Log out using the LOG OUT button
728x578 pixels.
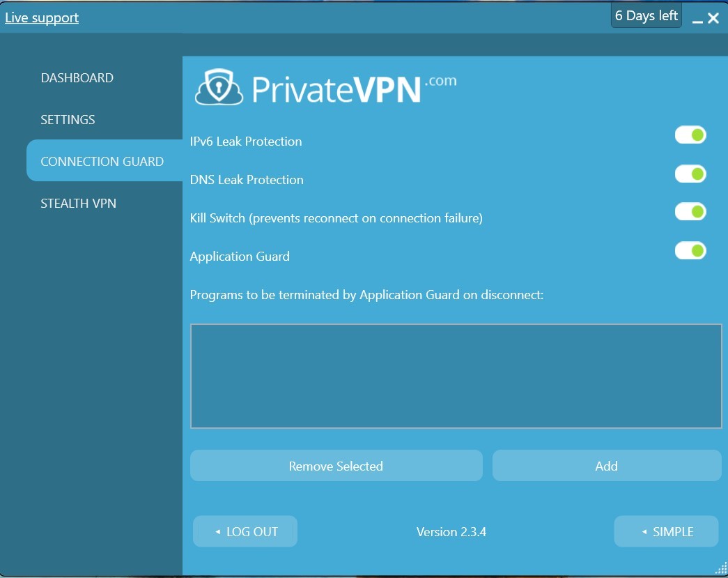coord(245,531)
